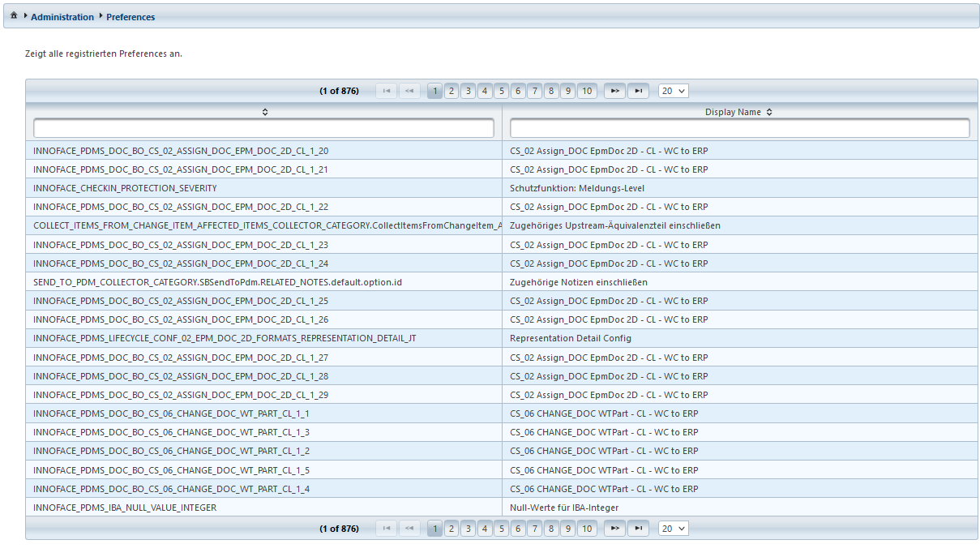Go to page 2 in top paginator
Screen dimensions: 980x557
pos(451,91)
